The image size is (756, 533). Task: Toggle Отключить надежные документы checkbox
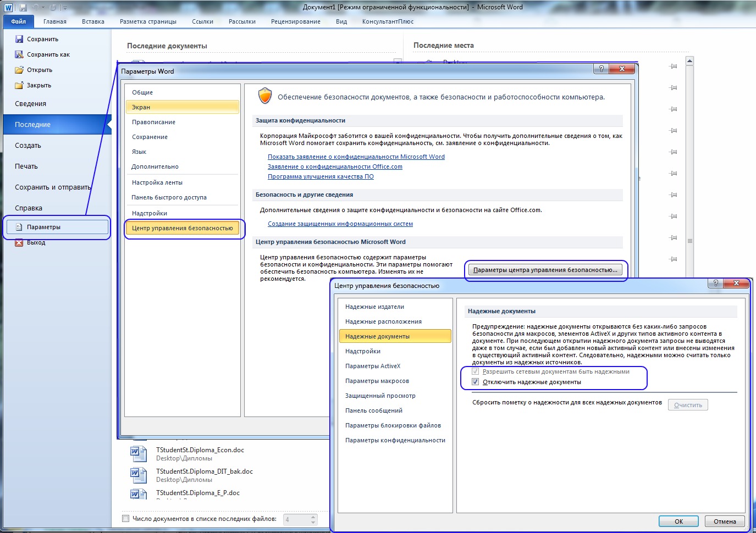[x=476, y=382]
